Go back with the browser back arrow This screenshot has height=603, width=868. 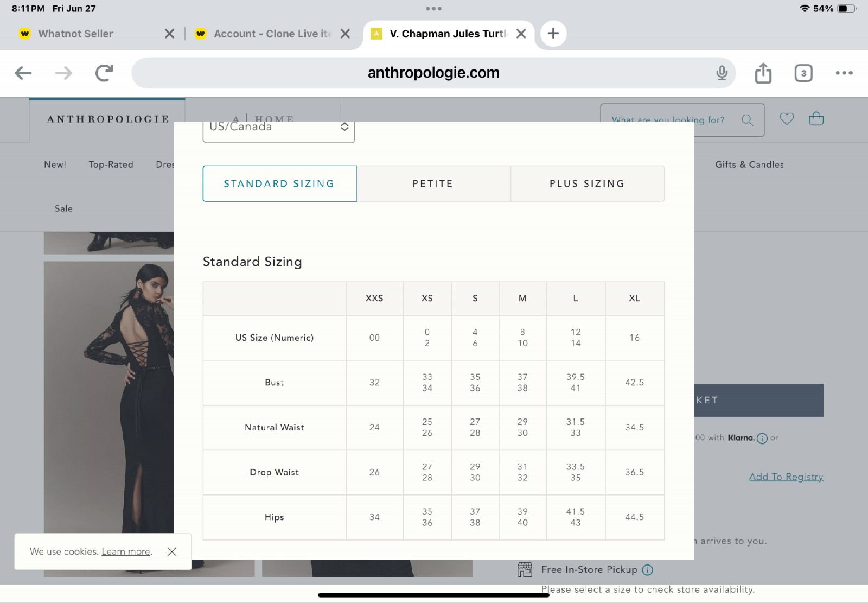coord(23,73)
